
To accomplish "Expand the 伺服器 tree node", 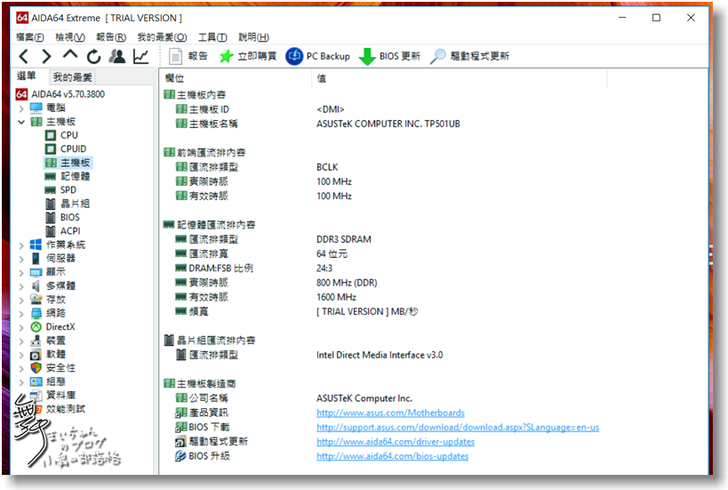I will 21,259.
